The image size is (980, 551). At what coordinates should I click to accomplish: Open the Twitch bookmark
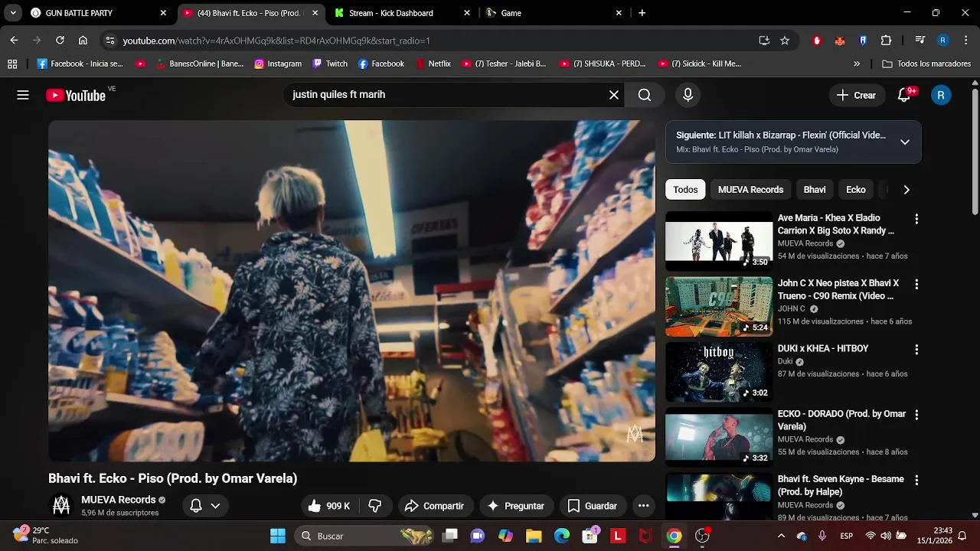(x=328, y=64)
